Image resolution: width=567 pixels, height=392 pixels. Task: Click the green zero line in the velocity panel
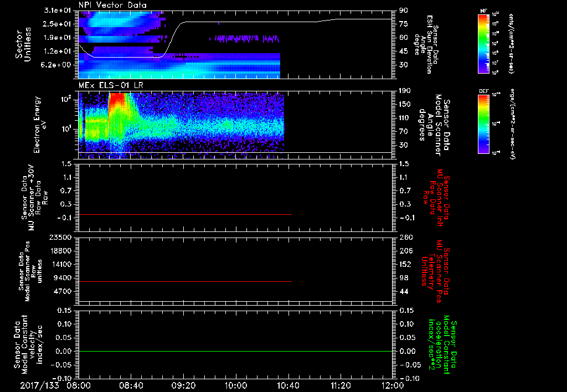[235, 351]
